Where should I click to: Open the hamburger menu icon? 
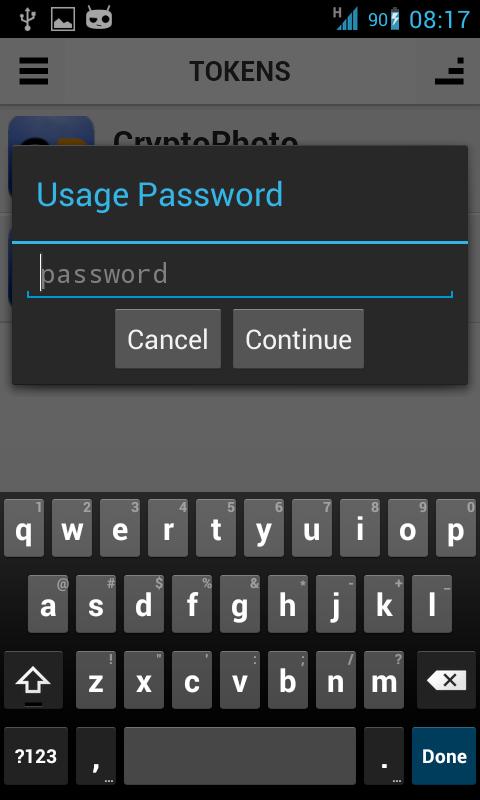[34, 71]
